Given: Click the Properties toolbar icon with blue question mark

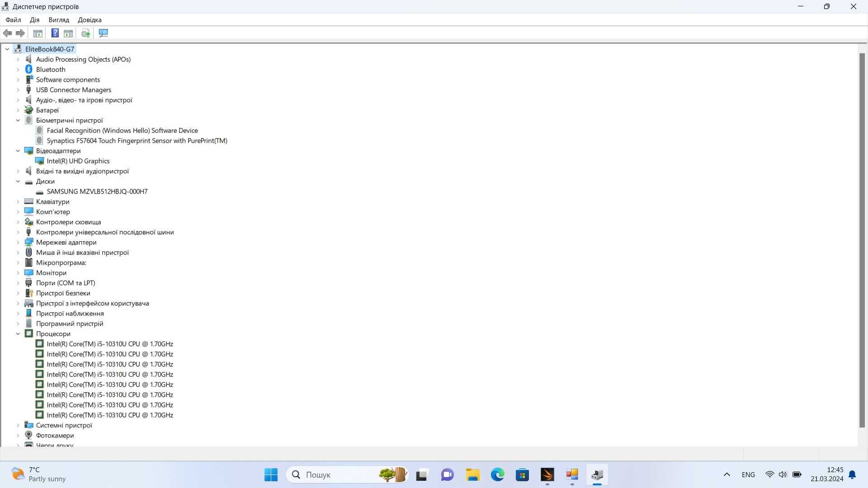Looking at the screenshot, I should (x=55, y=33).
